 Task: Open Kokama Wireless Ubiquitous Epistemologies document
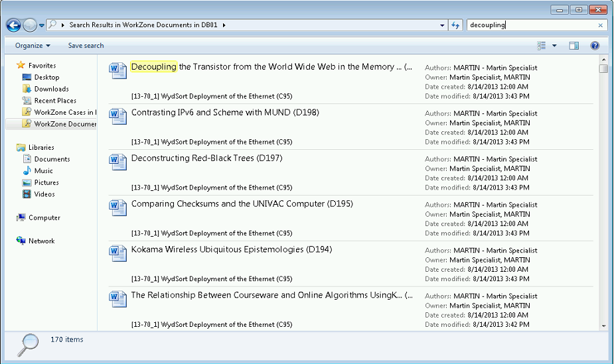pos(231,249)
